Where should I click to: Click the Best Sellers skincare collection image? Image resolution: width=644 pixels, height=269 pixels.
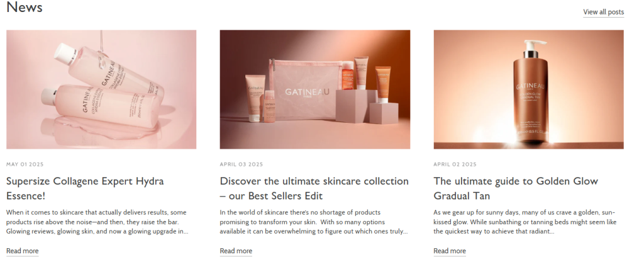pyautogui.click(x=315, y=89)
